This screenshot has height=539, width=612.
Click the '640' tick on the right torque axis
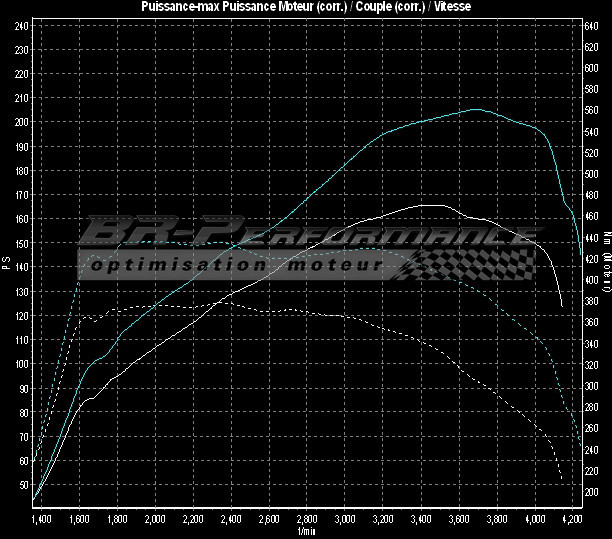(x=590, y=26)
